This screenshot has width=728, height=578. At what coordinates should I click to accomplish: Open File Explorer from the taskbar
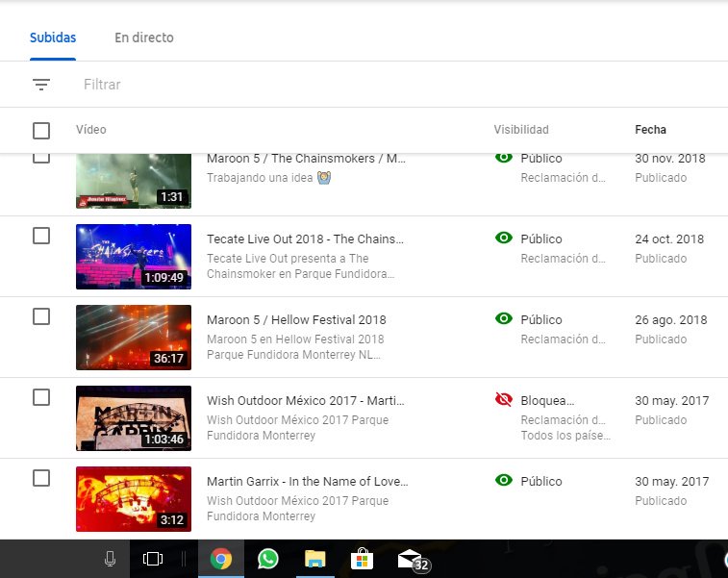(314, 559)
